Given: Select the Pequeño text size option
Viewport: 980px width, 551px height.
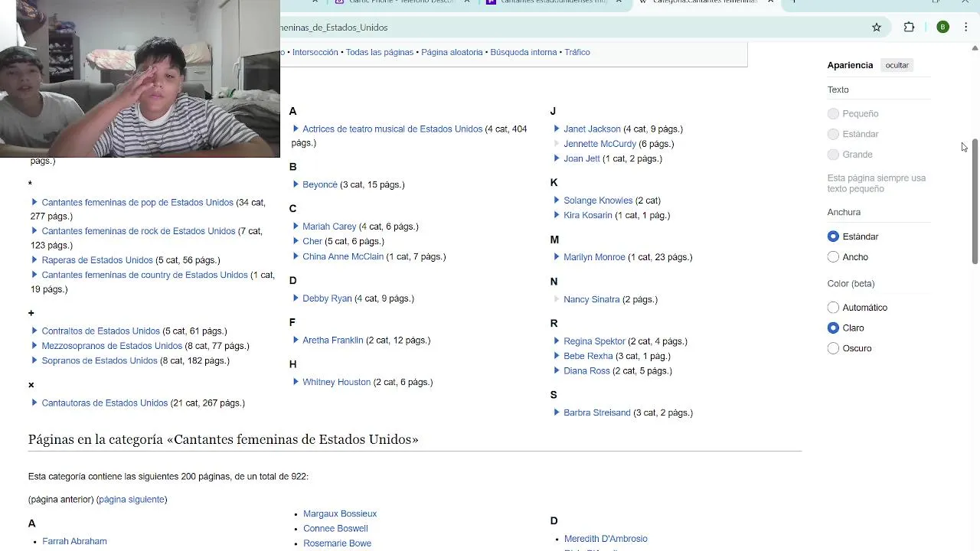Looking at the screenshot, I should pyautogui.click(x=833, y=114).
